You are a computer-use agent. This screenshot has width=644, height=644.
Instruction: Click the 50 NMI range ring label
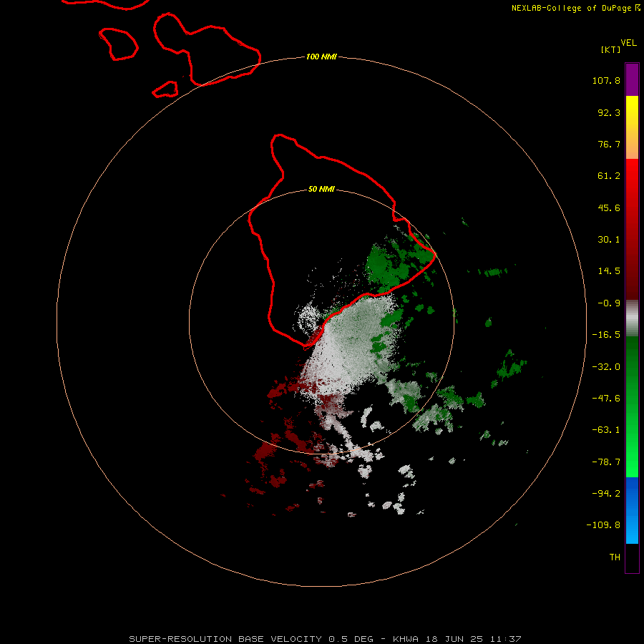click(x=321, y=190)
